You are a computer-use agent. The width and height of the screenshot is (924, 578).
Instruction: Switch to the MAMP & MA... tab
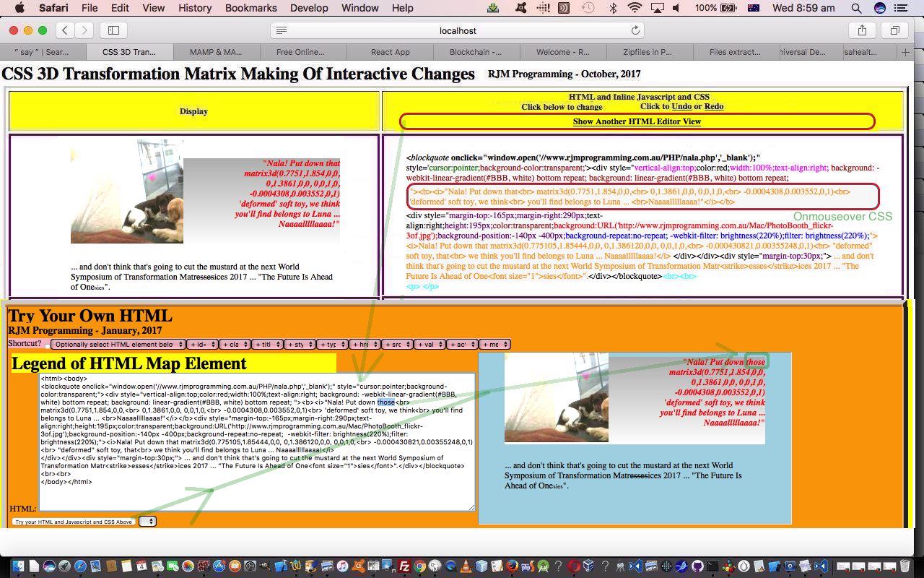(216, 52)
